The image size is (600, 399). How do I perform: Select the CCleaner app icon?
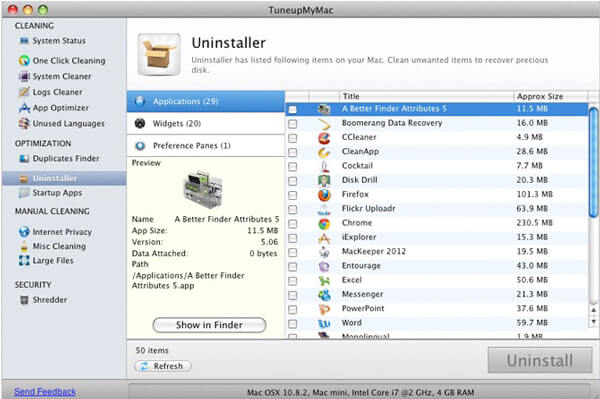[x=324, y=138]
